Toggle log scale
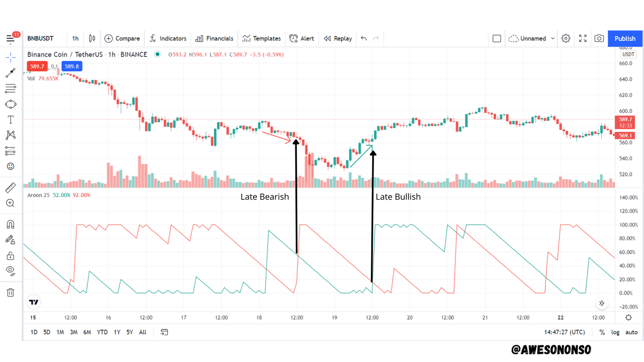This screenshot has width=644, height=362. pos(615,332)
